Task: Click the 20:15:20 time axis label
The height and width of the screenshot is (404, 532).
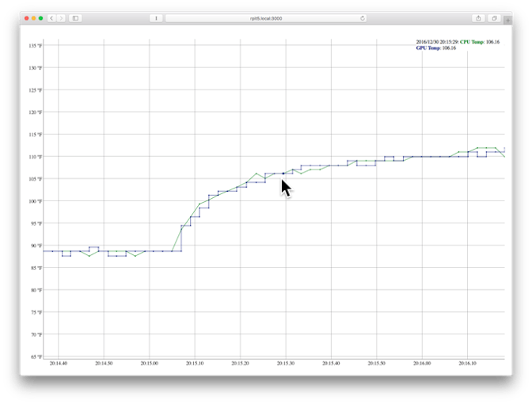Action: click(240, 364)
